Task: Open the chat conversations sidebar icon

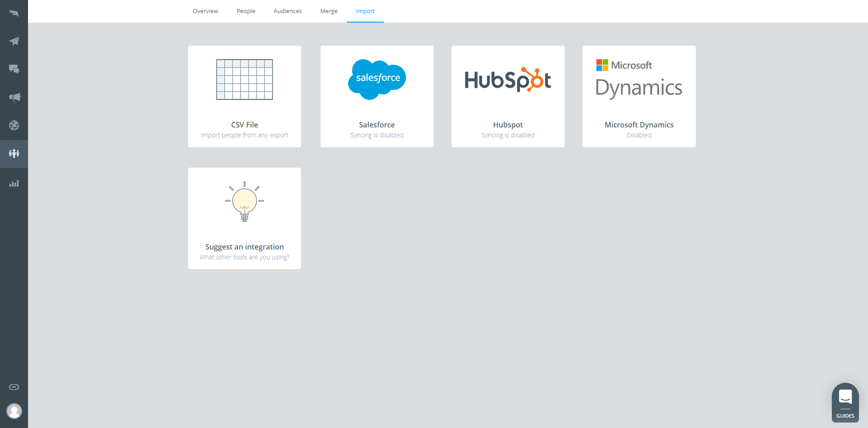Action: click(14, 69)
